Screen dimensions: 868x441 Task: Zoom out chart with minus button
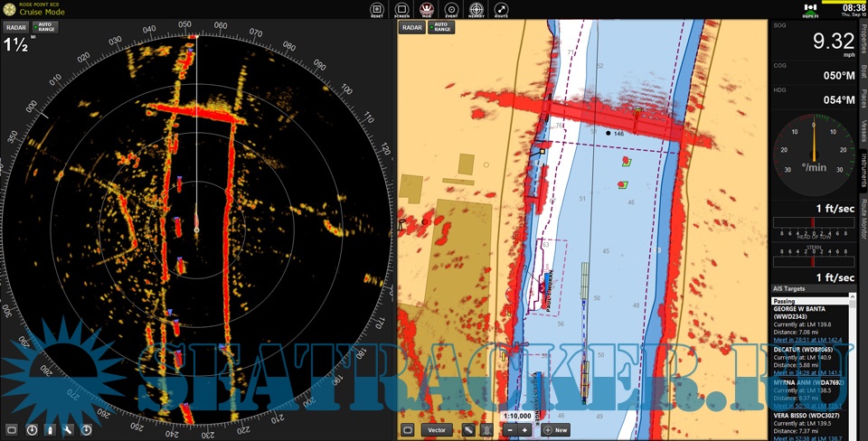point(509,430)
